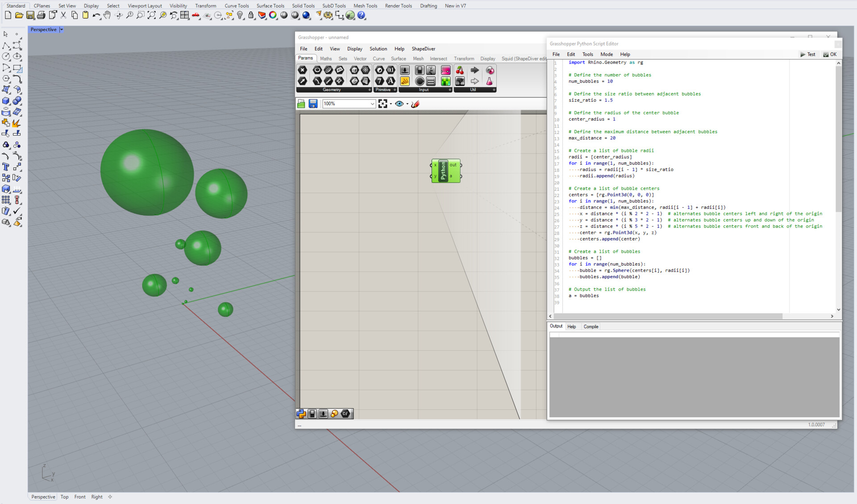Select the GhPython script icon in status bar

point(301,414)
